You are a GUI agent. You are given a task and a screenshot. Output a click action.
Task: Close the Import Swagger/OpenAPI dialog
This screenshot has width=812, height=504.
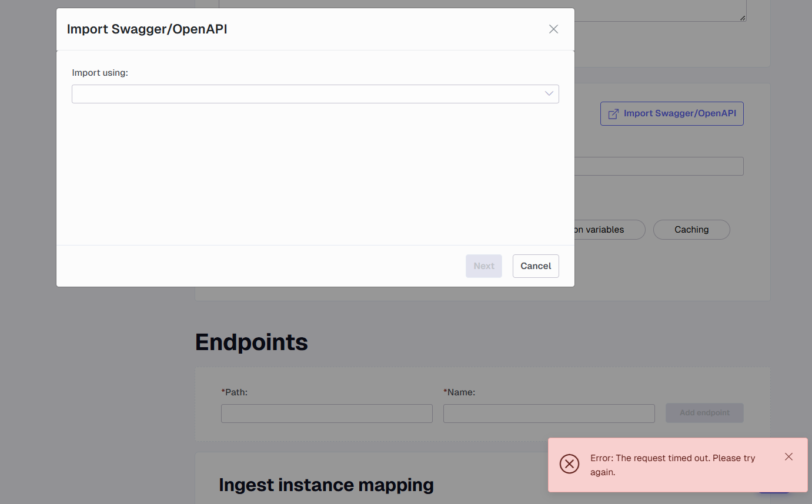point(553,29)
